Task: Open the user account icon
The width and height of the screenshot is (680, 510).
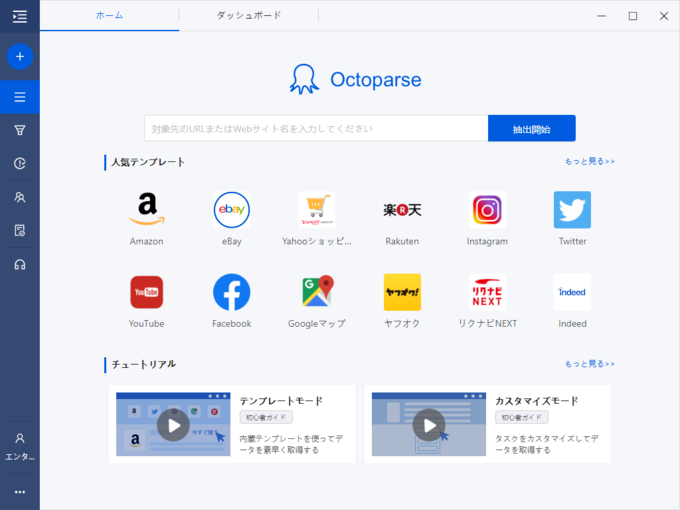Action: click(x=20, y=438)
